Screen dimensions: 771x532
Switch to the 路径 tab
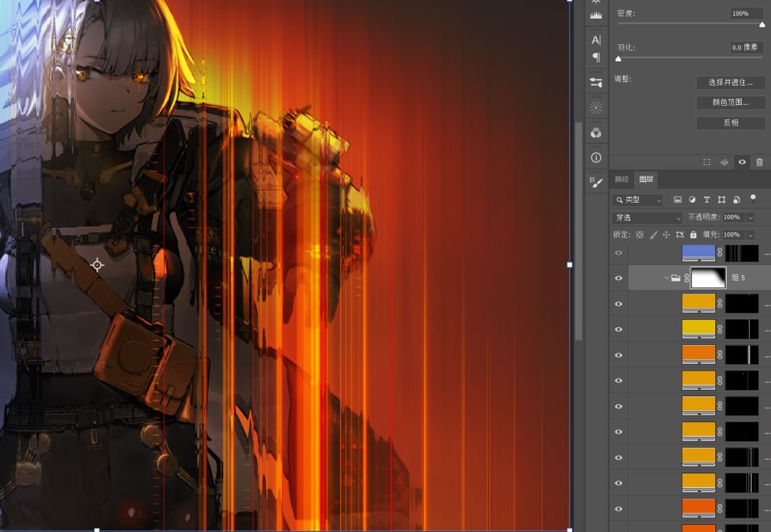(x=622, y=179)
